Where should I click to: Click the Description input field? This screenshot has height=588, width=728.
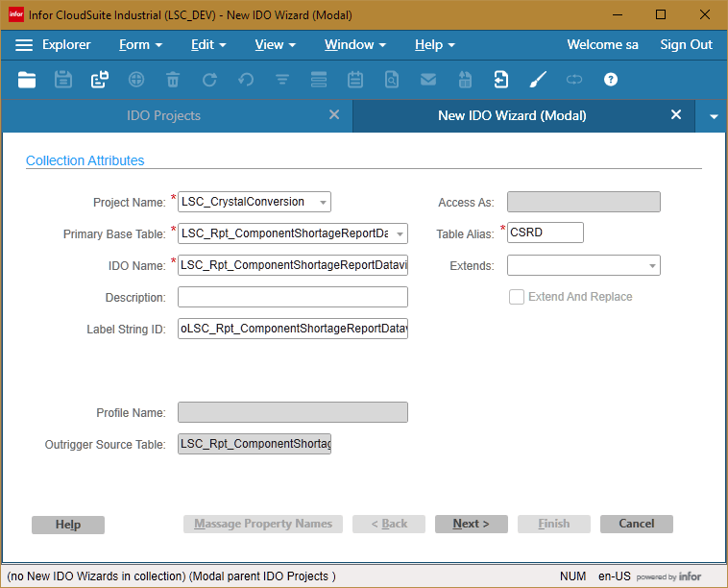293,297
